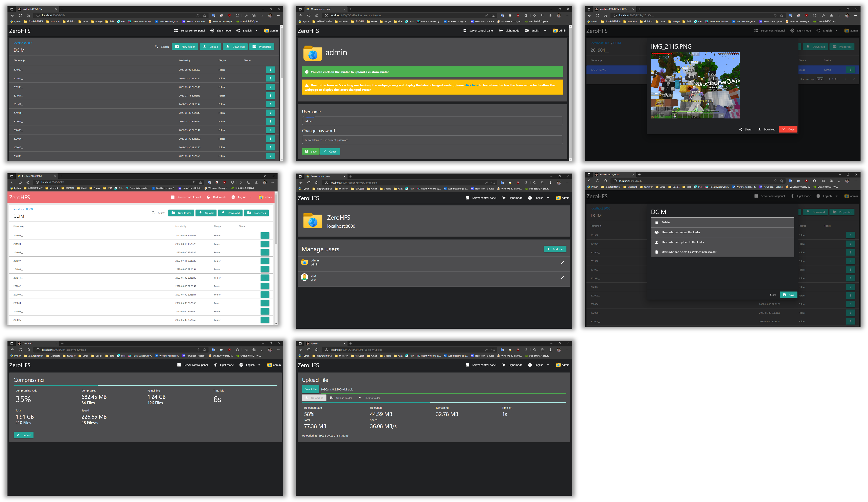Click the trash Delete entry in DCIM properties

point(657,222)
